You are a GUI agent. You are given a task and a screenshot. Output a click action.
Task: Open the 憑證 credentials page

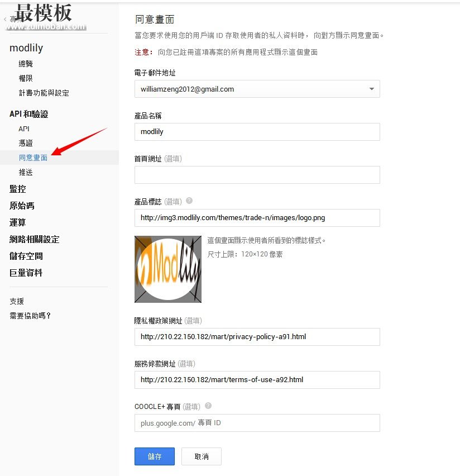pos(26,143)
